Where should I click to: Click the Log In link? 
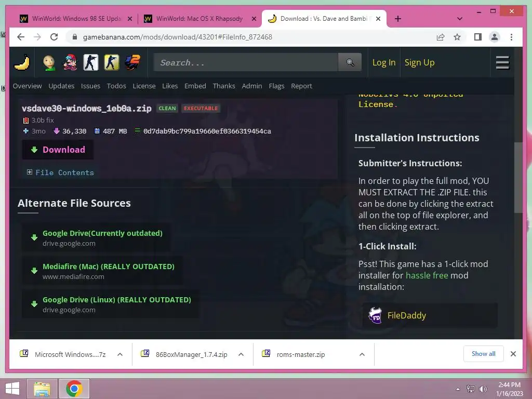coord(384,62)
